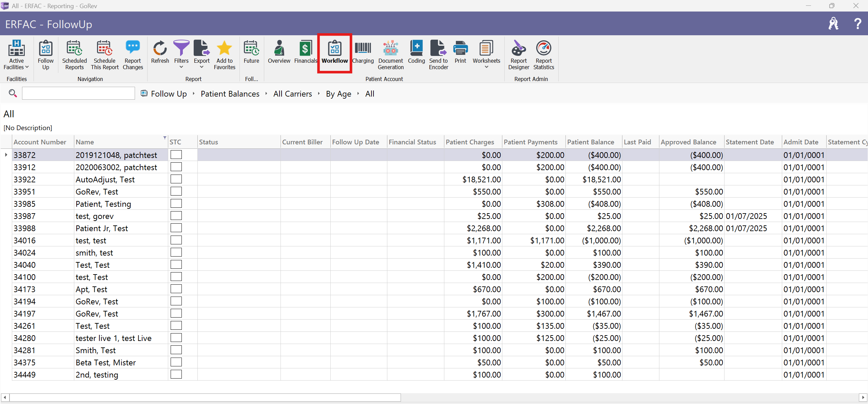This screenshot has width=868, height=404.
Task: Click the user security icon in header
Action: point(833,24)
